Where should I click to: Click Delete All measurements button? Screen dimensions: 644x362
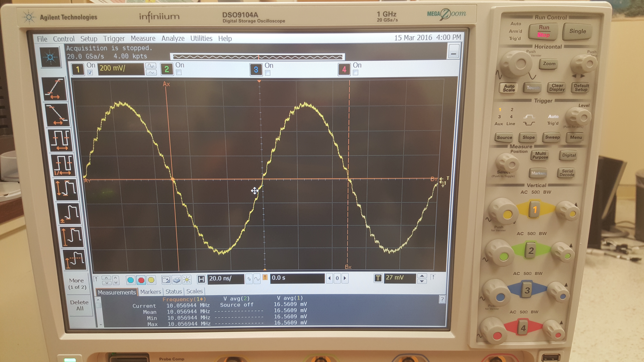click(x=80, y=305)
